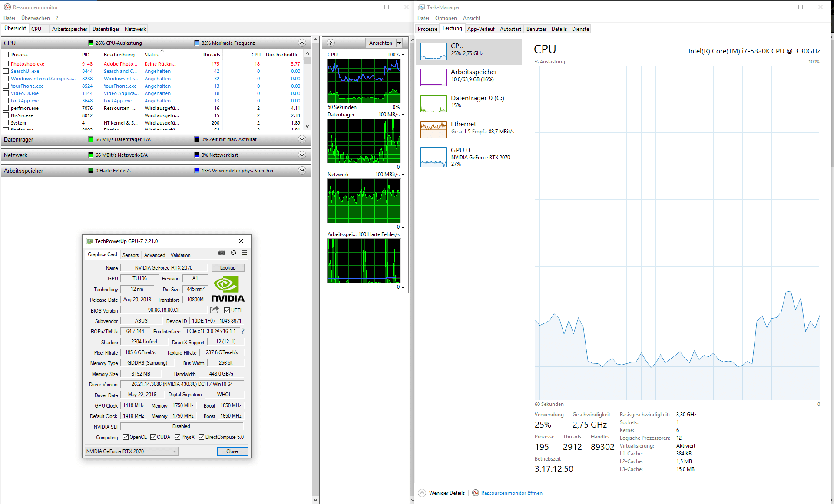Viewport: 834px width, 504px height.
Task: Click the GPU-Z title bar app icon
Action: [89, 241]
